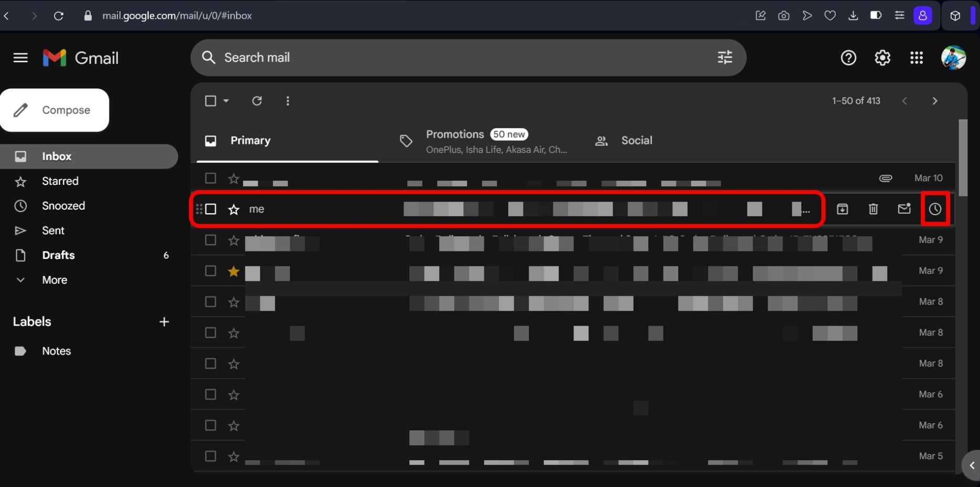980x487 pixels.
Task: Delete the highlighted email
Action: pyautogui.click(x=873, y=208)
